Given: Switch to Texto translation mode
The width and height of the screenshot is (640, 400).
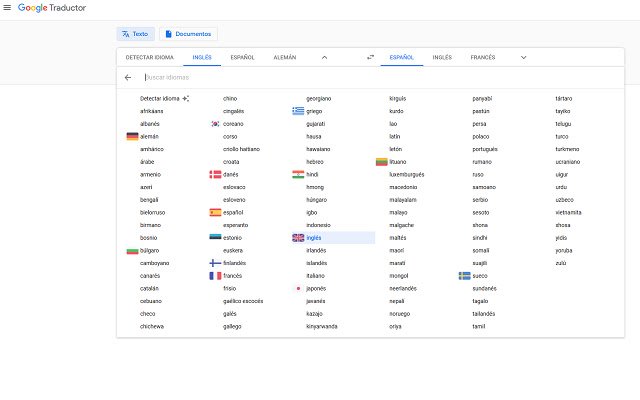Looking at the screenshot, I should [x=136, y=34].
